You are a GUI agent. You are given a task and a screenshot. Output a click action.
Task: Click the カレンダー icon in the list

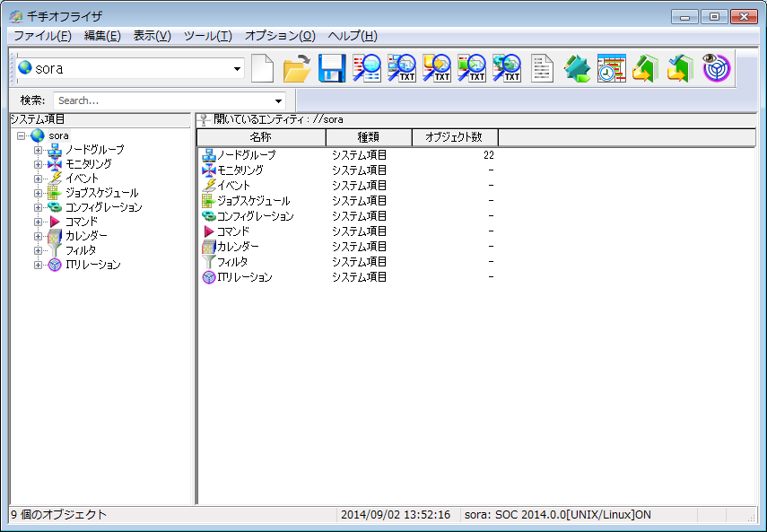tap(209, 247)
